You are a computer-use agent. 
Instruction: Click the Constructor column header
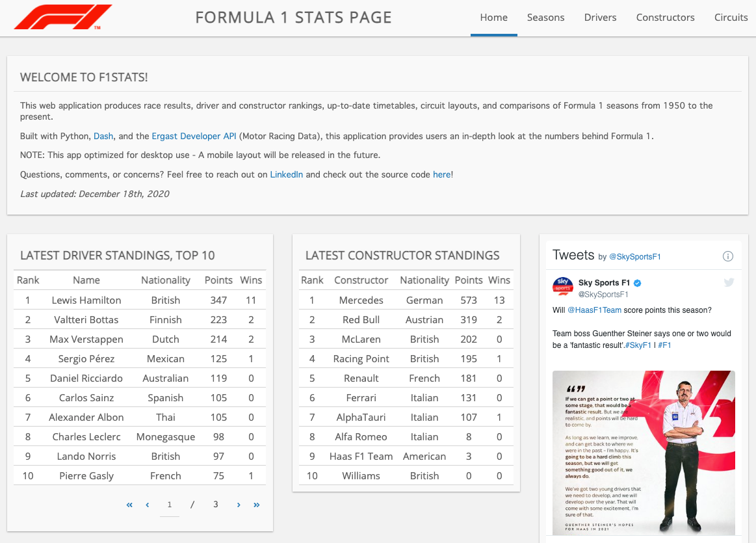click(361, 280)
